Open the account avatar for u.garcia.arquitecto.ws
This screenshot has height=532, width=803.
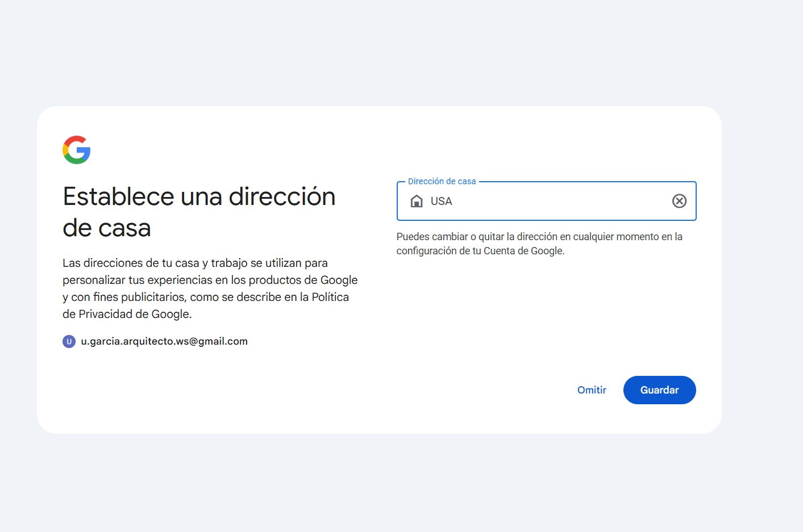(69, 341)
